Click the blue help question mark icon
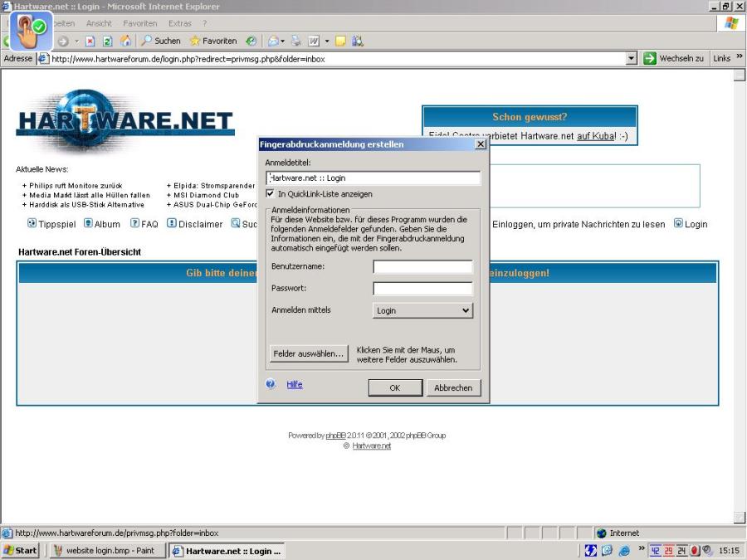Image resolution: width=747 pixels, height=560 pixels. pos(271,384)
